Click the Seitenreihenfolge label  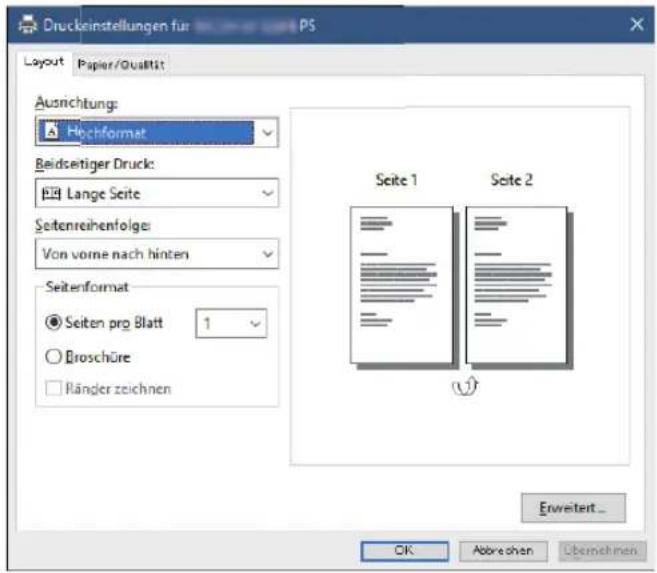point(93,225)
